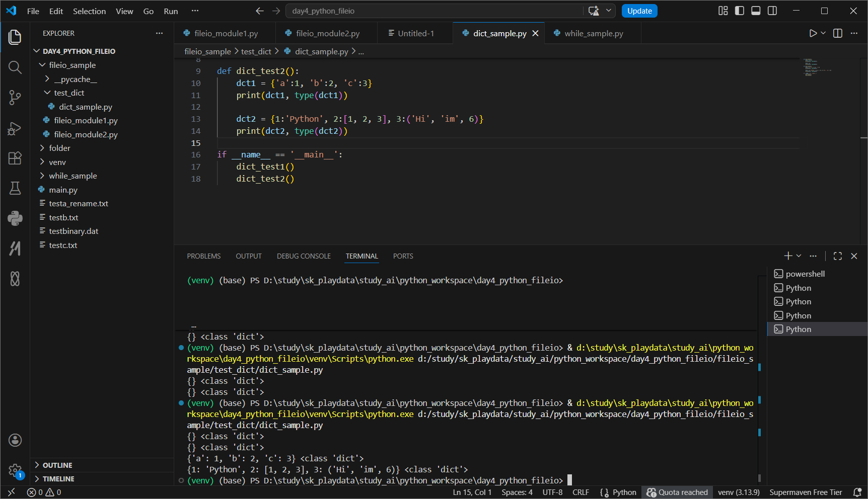Open the Supermaven Free Tier status item
This screenshot has width=868, height=499.
tap(806, 492)
